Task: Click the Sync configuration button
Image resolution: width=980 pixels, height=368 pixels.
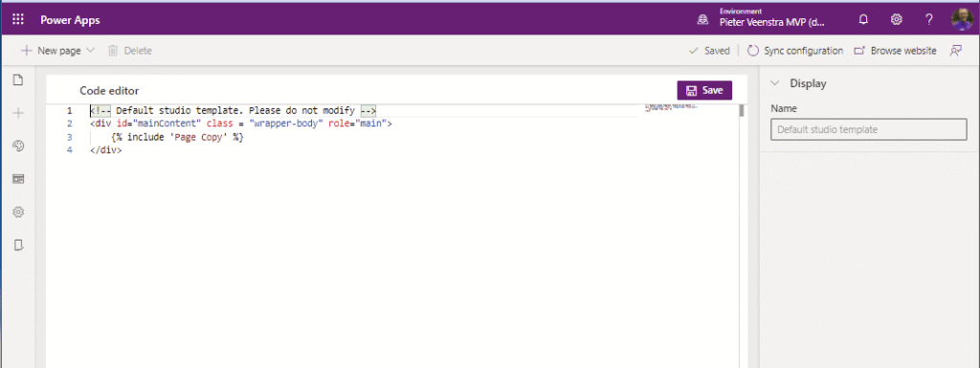Action: click(795, 51)
